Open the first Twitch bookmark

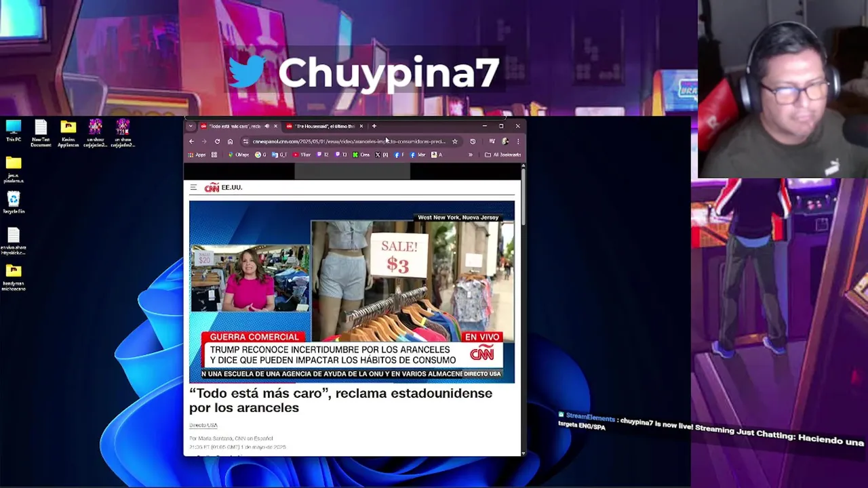coord(323,155)
